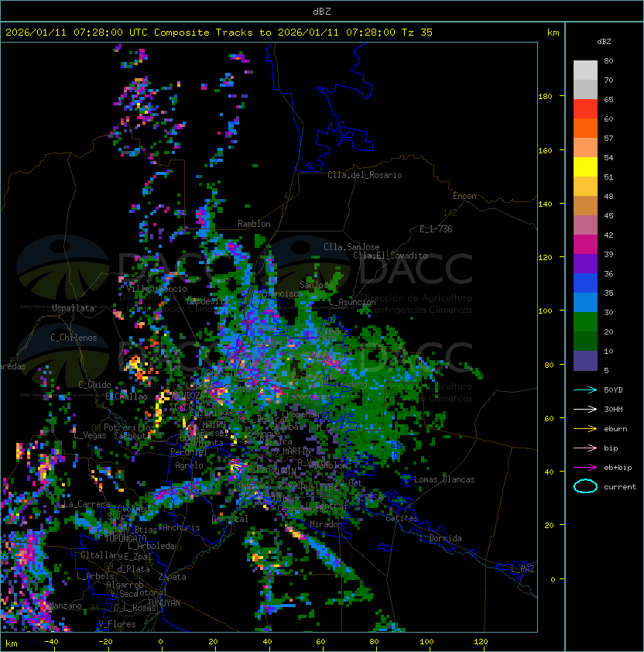
Task: Click the 'Villavicencio' map label
Action: pos(156,289)
